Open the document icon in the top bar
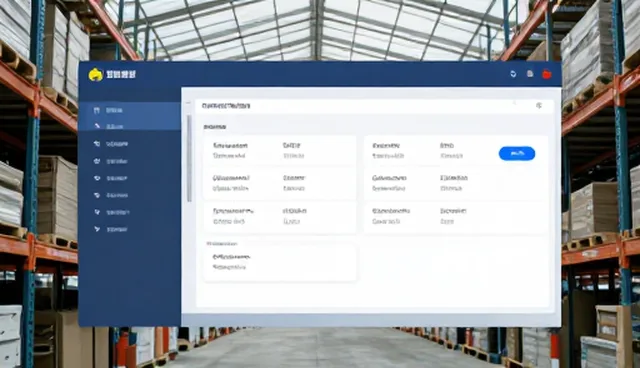 tap(530, 74)
